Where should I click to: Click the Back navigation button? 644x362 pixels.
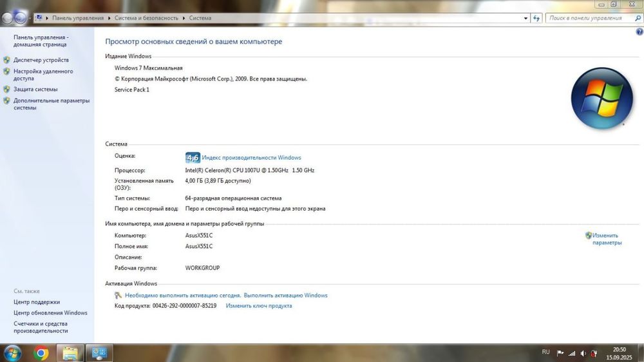point(7,18)
